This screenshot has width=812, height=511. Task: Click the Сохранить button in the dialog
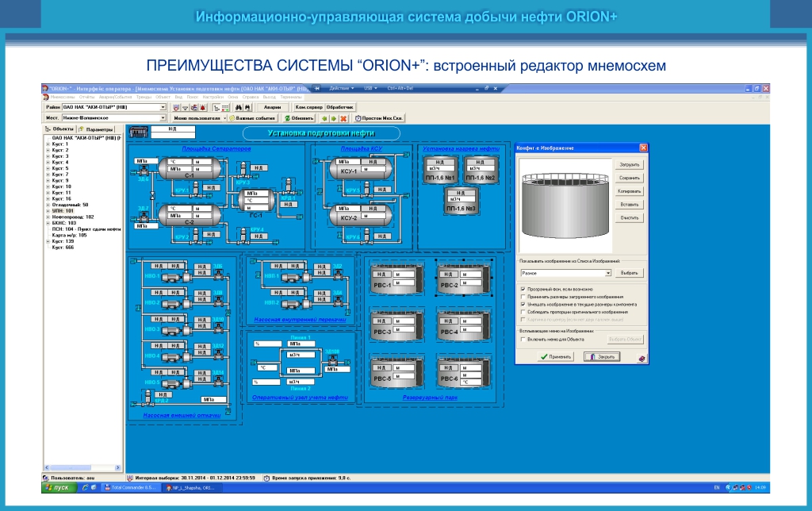pos(629,179)
